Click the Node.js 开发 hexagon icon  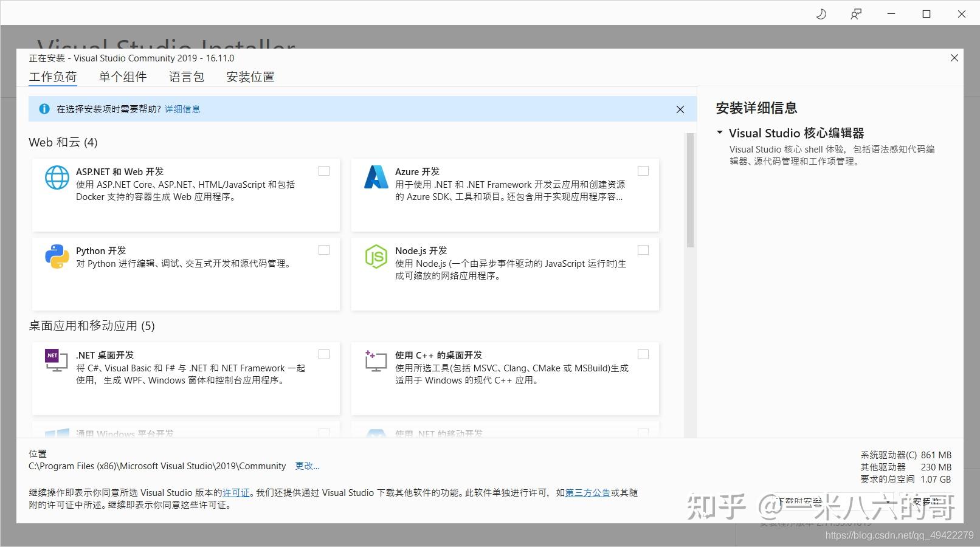(x=376, y=256)
